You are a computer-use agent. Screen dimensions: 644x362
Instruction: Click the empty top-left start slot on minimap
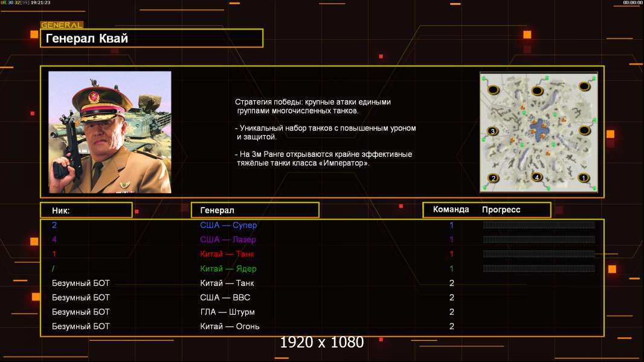point(494,89)
